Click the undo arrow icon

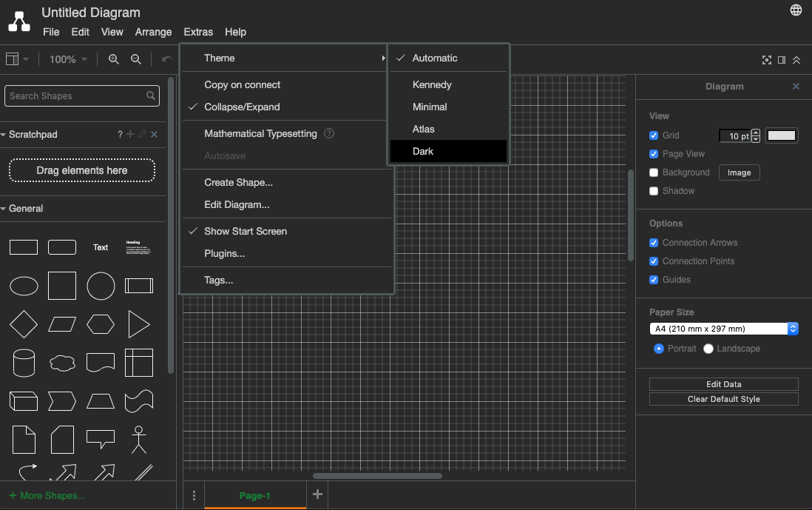[x=166, y=59]
